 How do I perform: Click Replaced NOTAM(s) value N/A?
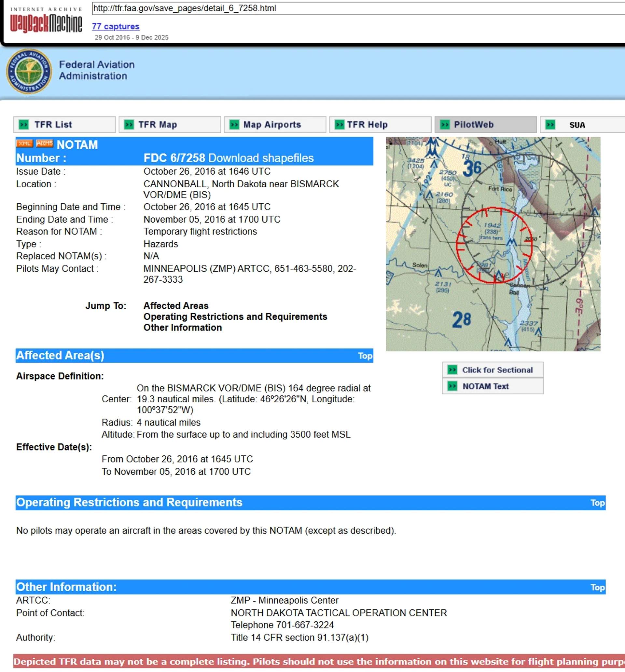click(x=151, y=256)
